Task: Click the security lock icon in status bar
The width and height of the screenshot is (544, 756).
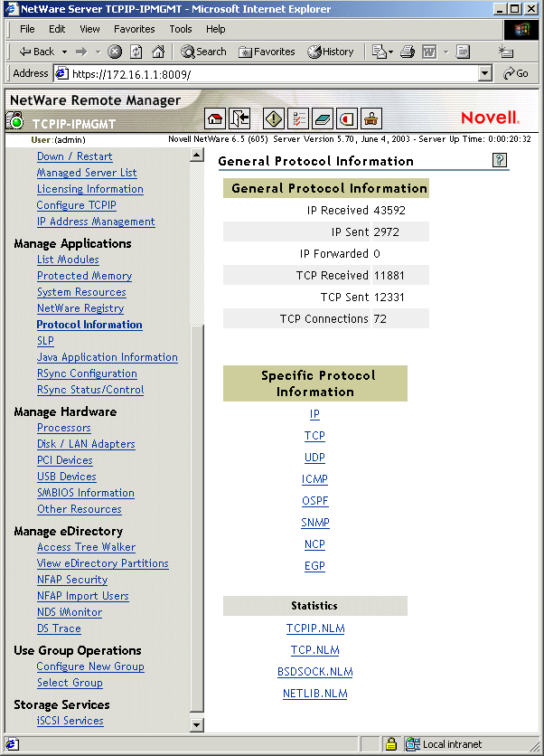Action: (391, 744)
